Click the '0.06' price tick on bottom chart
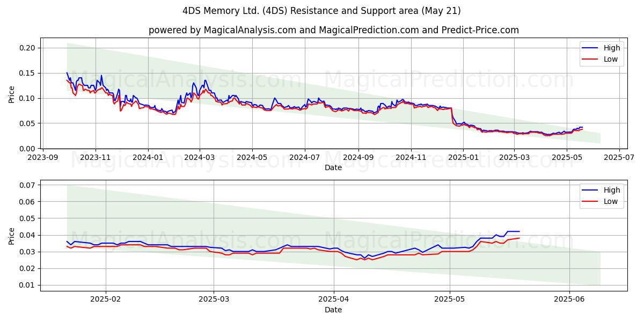 coord(28,202)
